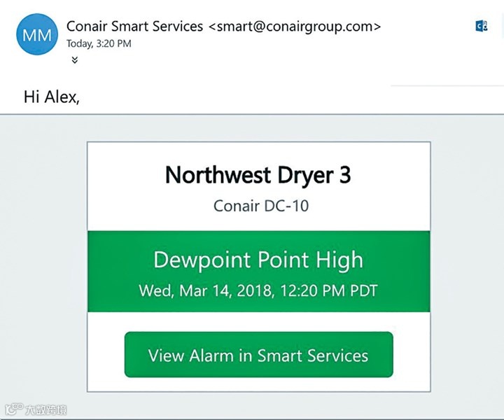
Task: Select the Northwest Dryer 3 heading
Action: (x=258, y=175)
